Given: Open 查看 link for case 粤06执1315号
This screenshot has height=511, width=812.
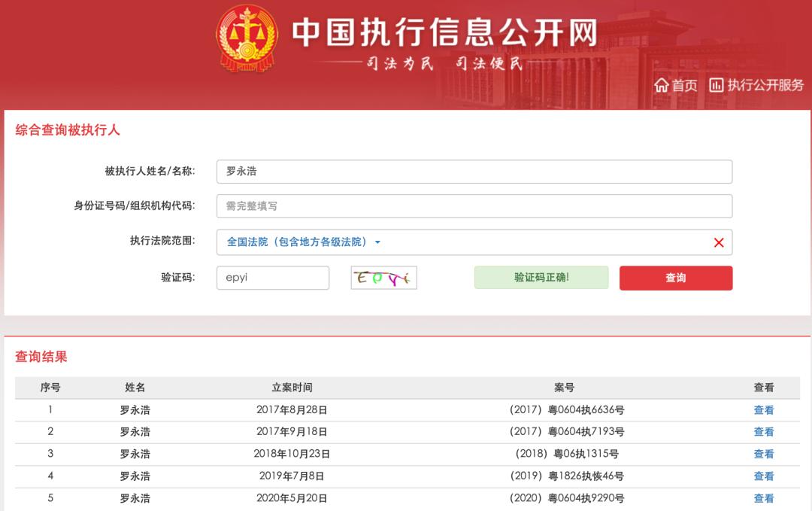Looking at the screenshot, I should point(764,454).
